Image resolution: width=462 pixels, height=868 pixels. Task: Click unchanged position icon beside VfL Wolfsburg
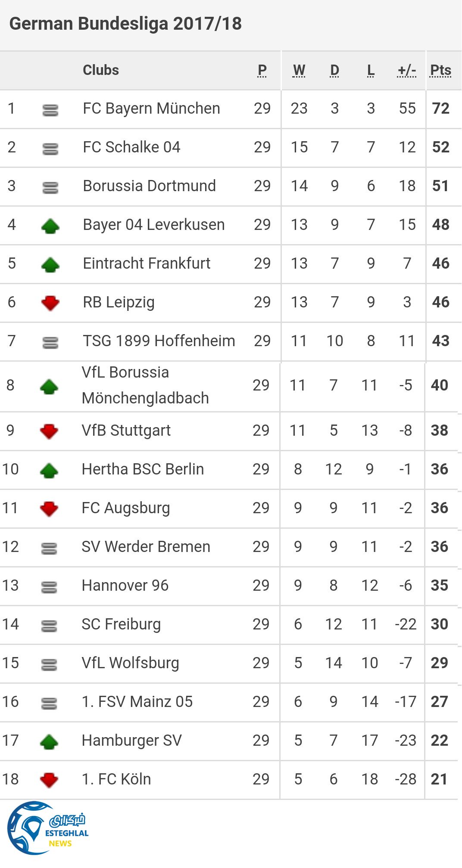(x=49, y=664)
